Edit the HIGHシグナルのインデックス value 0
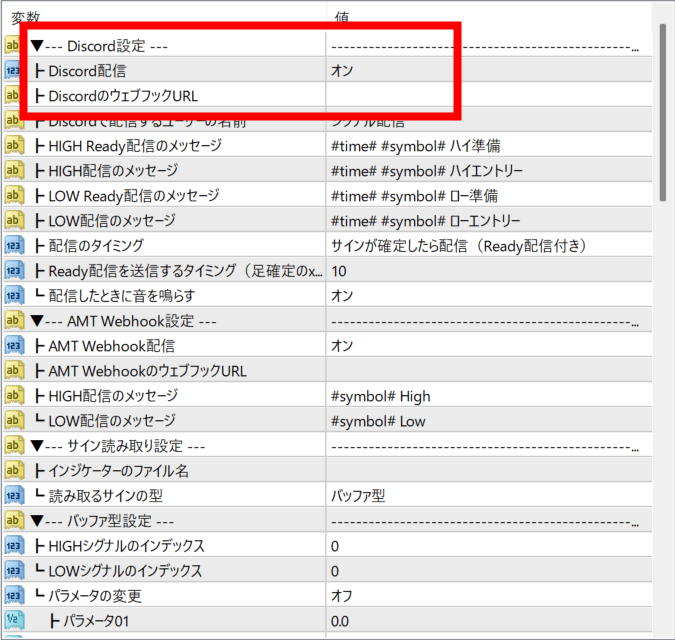Screen dimensions: 675x640 coord(335,546)
